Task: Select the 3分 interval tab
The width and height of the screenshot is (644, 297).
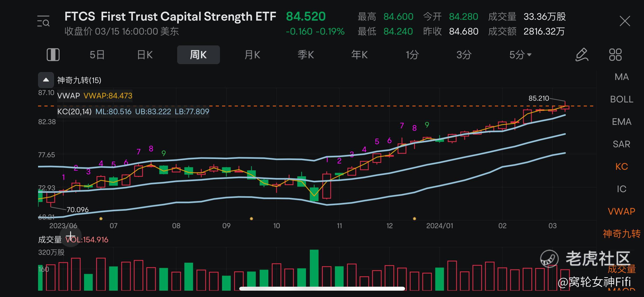Action: pyautogui.click(x=464, y=55)
